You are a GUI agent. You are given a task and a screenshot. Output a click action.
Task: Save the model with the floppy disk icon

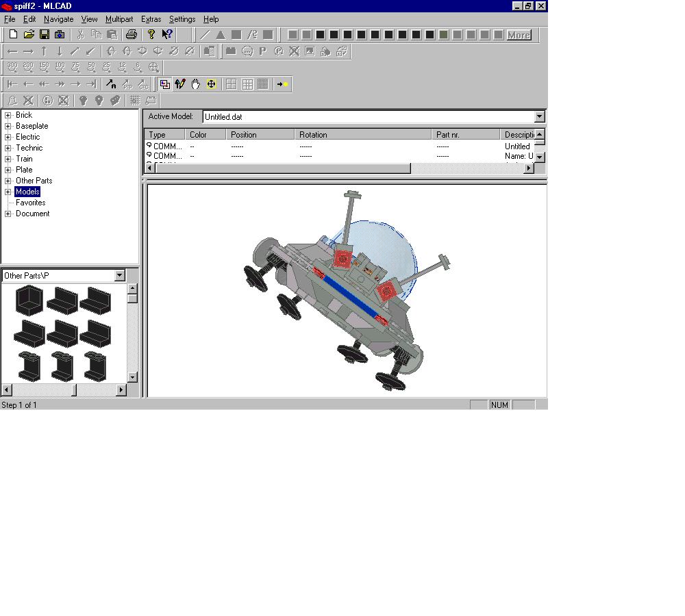pos(44,34)
